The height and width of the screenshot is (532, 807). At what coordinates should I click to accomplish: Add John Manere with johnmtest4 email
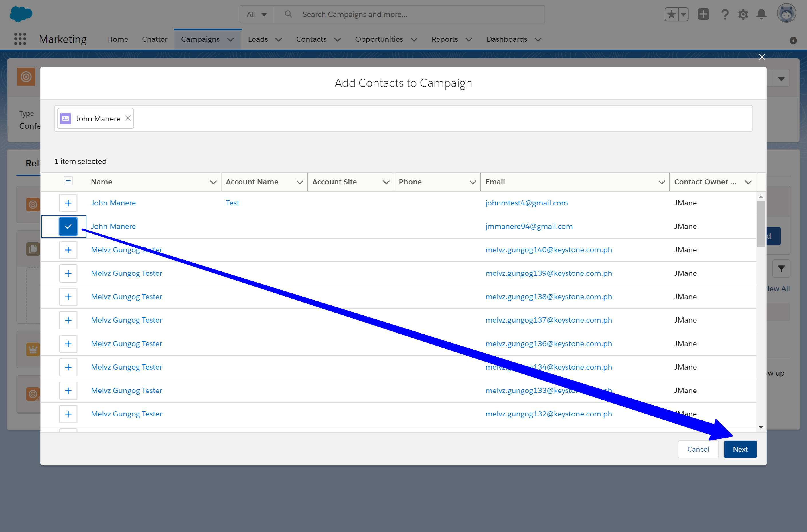(x=68, y=203)
